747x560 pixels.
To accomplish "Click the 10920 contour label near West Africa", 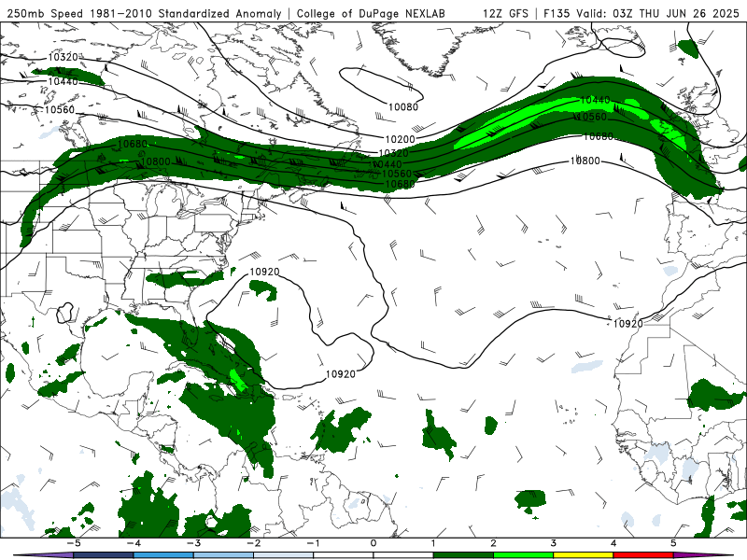I will coord(627,323).
